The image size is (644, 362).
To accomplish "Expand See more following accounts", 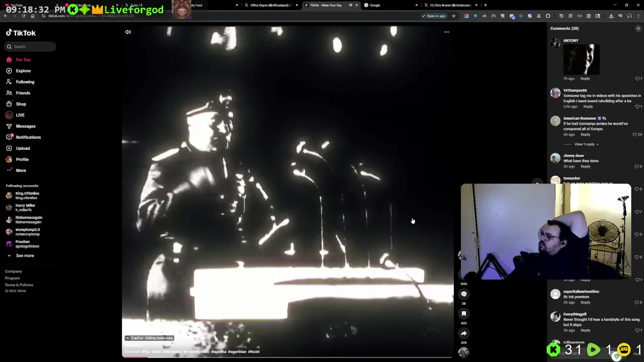I will pos(25,256).
